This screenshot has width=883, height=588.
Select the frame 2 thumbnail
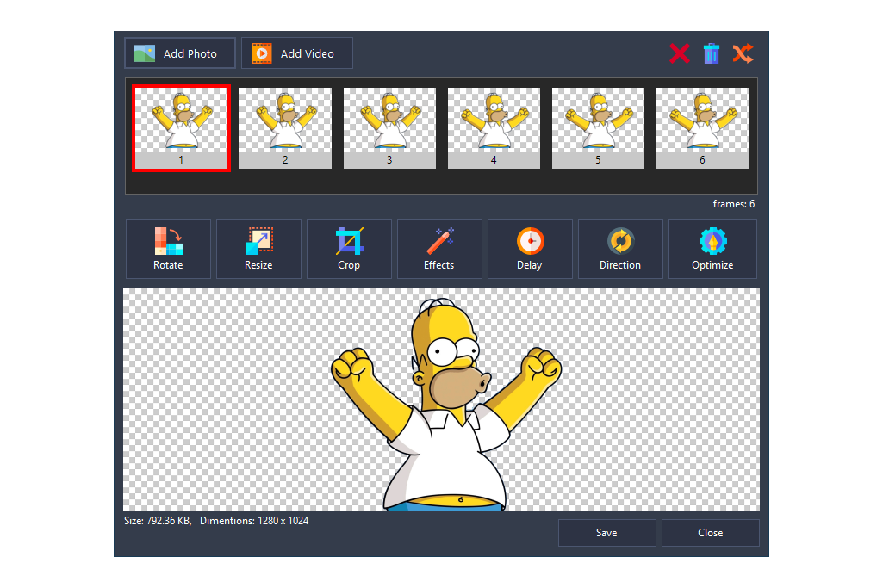tap(285, 127)
